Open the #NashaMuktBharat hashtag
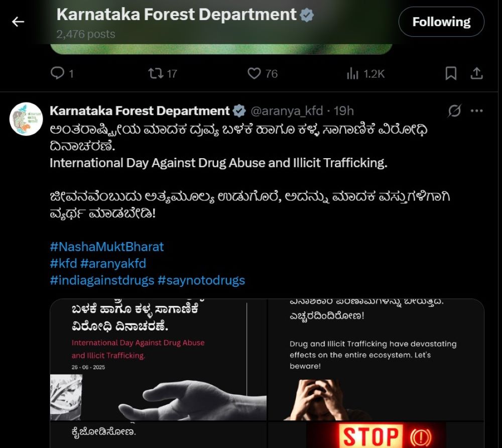Viewport: 502px width, 448px height. 106,247
